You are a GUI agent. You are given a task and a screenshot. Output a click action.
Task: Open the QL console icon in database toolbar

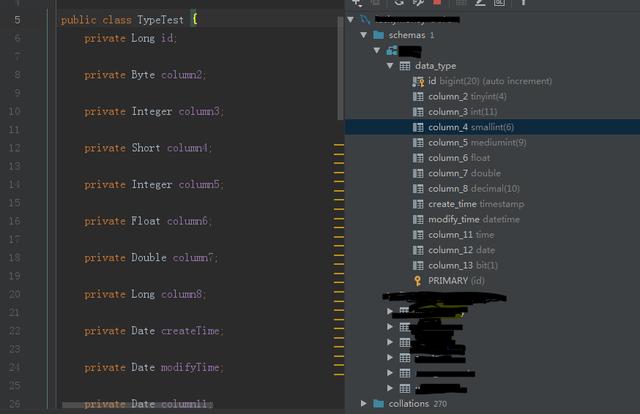pos(499,2)
